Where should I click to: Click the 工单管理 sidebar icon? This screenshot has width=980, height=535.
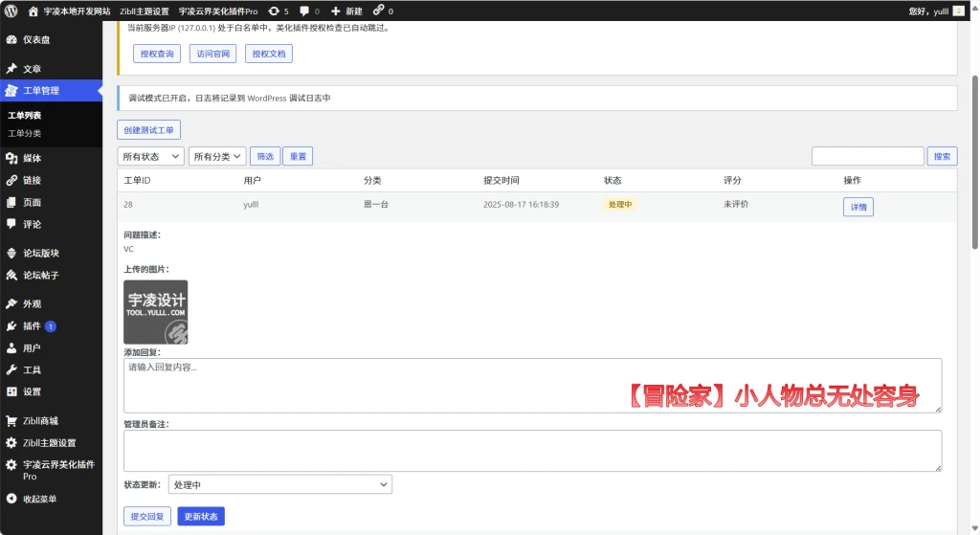click(11, 91)
